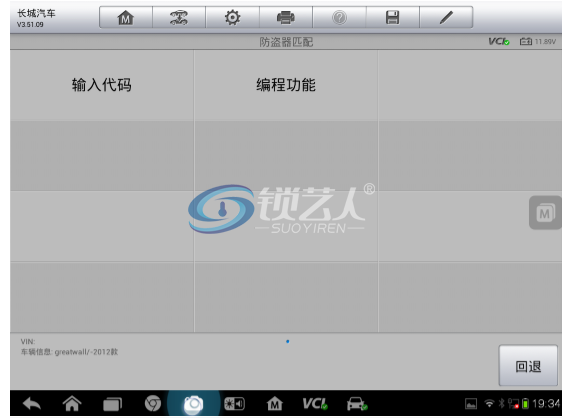Open the MaxiSys home toolbar icon
This screenshot has height=418, width=562.
125,17
